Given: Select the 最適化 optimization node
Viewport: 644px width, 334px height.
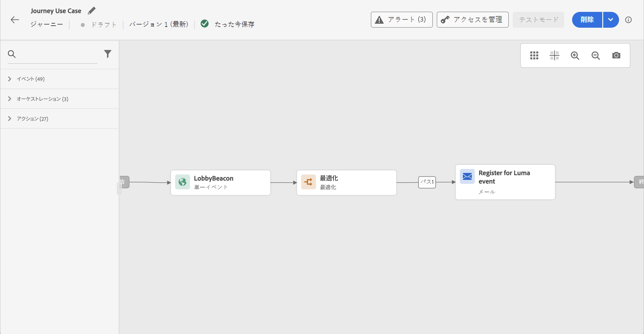Looking at the screenshot, I should (346, 182).
